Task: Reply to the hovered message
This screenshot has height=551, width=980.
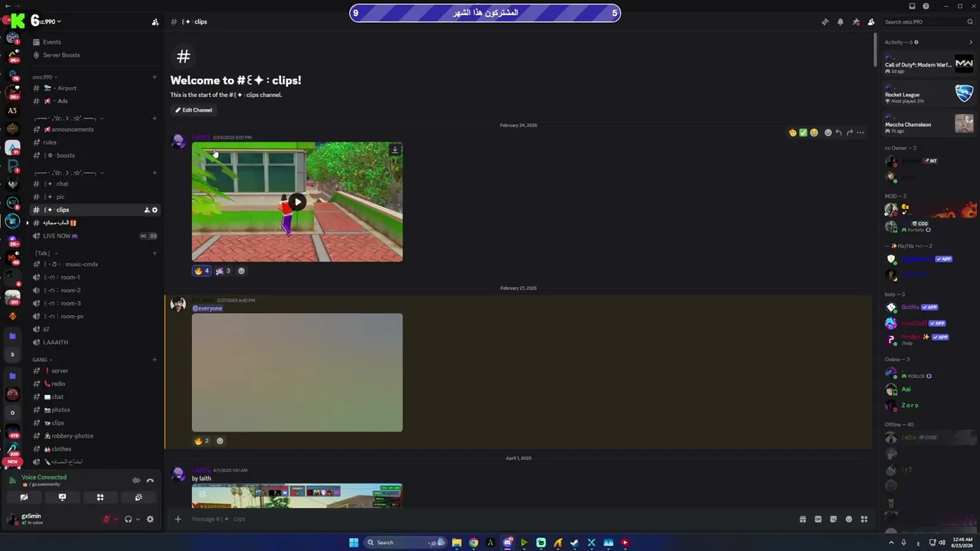Action: (x=838, y=132)
